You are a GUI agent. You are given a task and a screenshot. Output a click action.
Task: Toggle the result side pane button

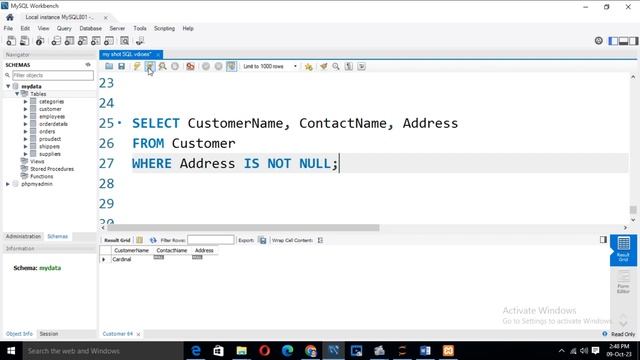(603, 240)
